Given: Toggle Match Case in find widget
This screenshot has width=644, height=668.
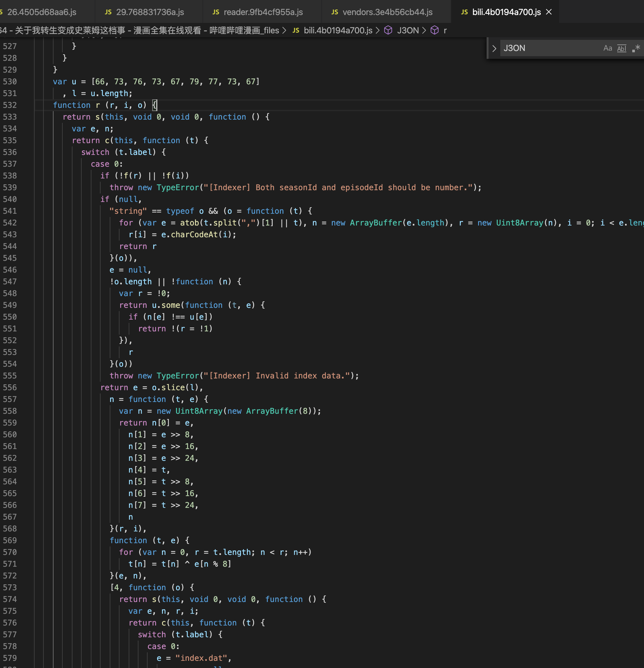Looking at the screenshot, I should pos(607,48).
